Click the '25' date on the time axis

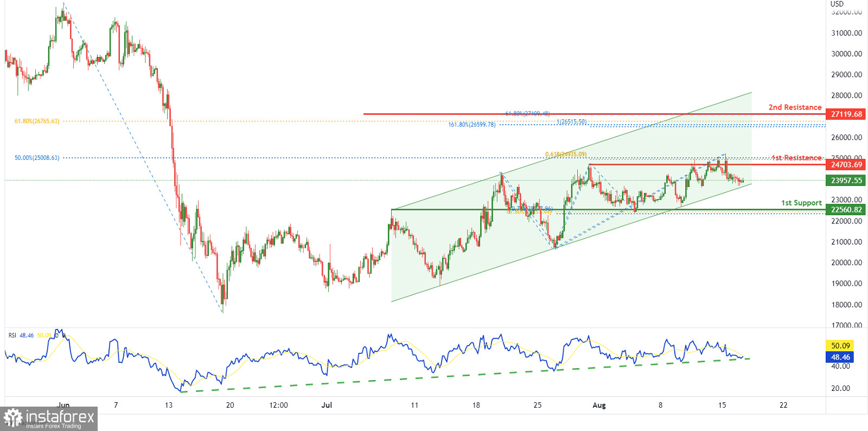pos(538,406)
